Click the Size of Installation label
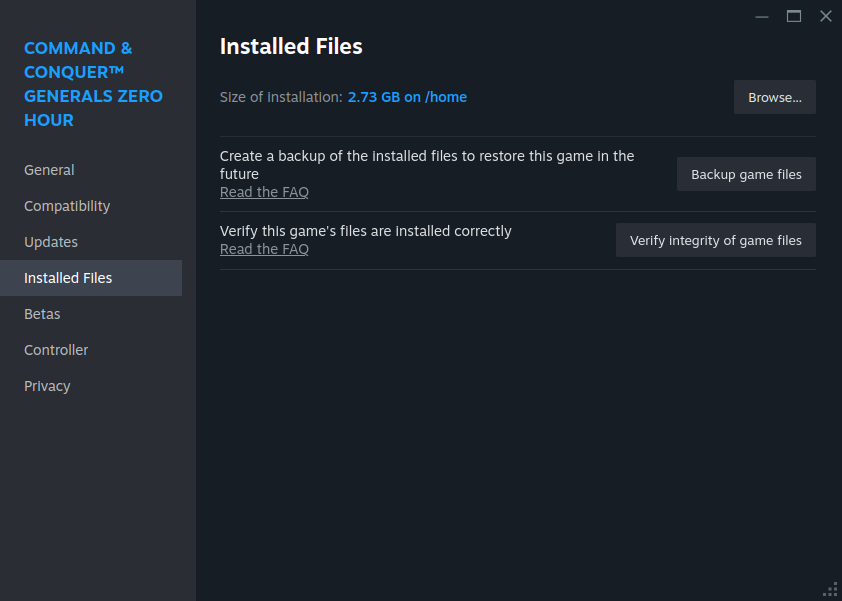This screenshot has height=601, width=842. coord(281,97)
